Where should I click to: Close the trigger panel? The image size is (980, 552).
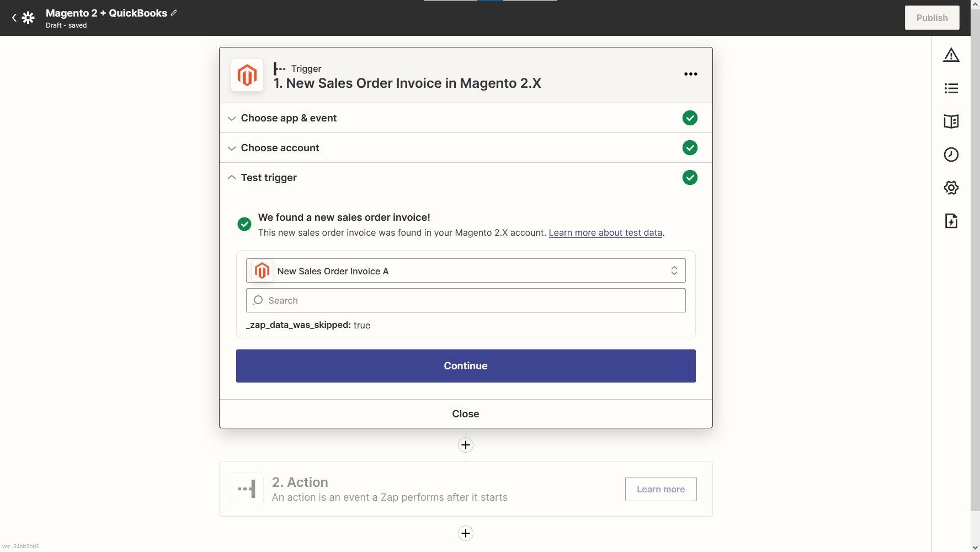(x=466, y=414)
